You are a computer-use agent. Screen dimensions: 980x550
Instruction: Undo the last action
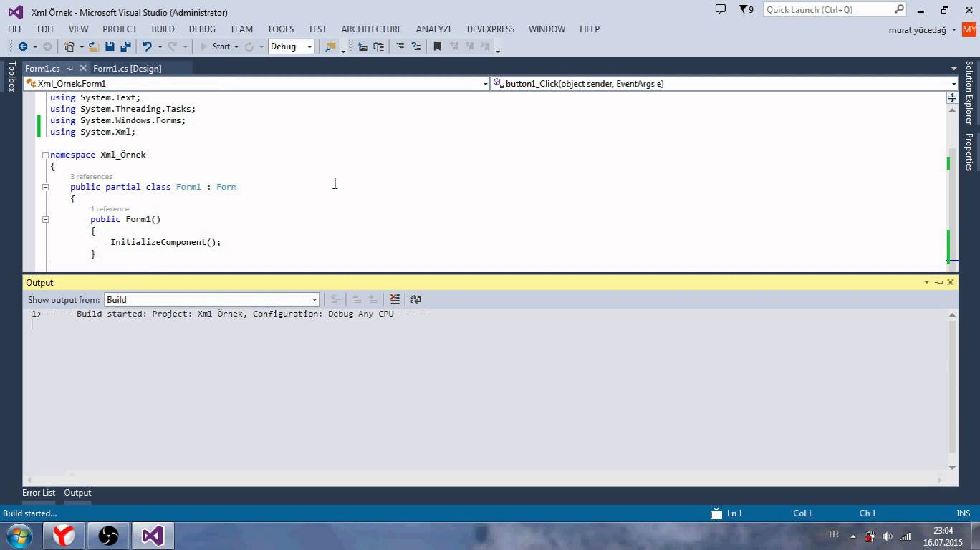coord(147,47)
